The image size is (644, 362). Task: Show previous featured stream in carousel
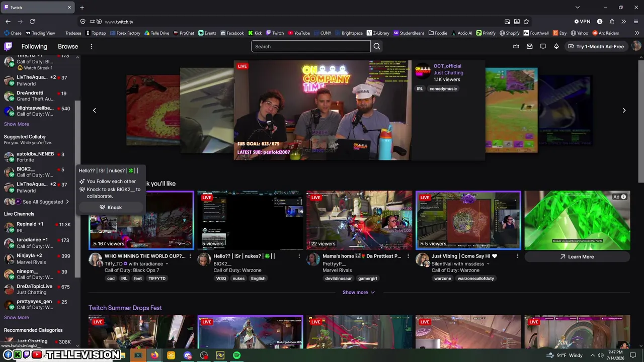pos(94,110)
